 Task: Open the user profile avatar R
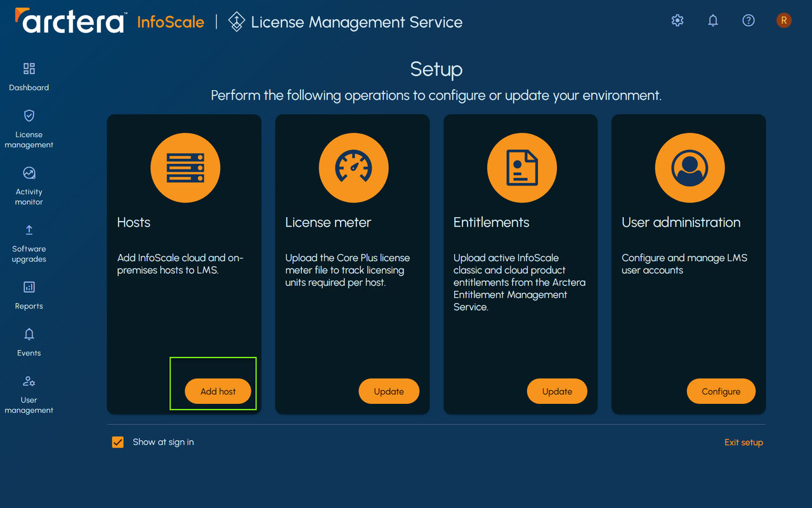tap(784, 20)
